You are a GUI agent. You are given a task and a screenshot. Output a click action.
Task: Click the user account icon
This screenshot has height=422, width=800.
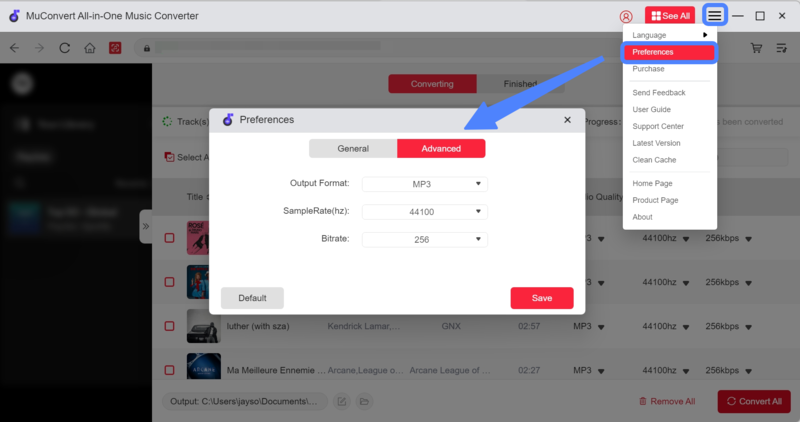coord(626,16)
